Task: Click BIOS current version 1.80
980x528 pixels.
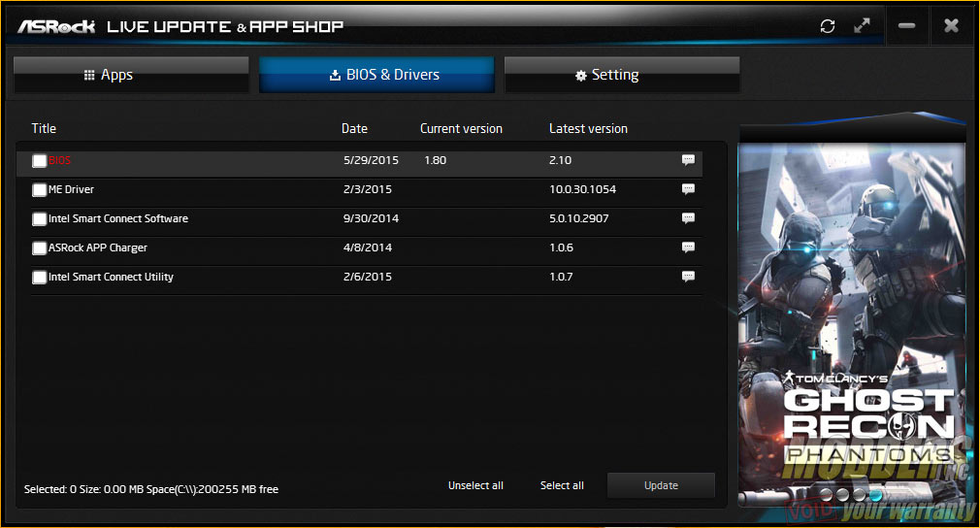Action: (435, 160)
